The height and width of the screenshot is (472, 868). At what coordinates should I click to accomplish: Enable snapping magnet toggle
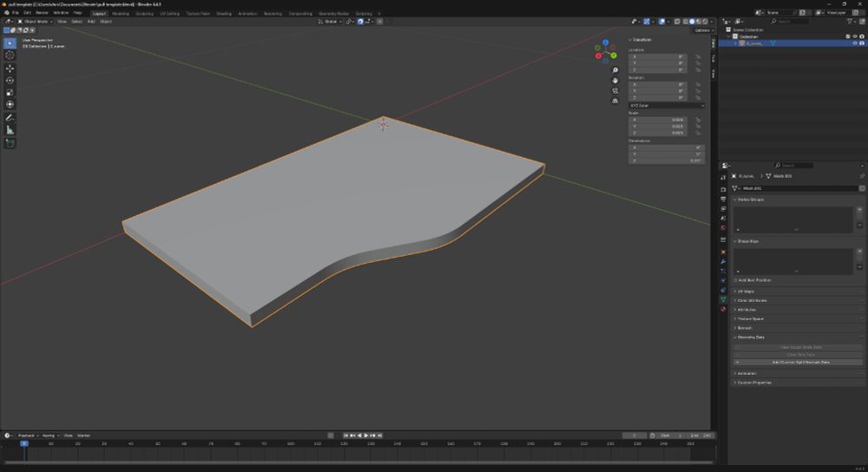[x=360, y=22]
